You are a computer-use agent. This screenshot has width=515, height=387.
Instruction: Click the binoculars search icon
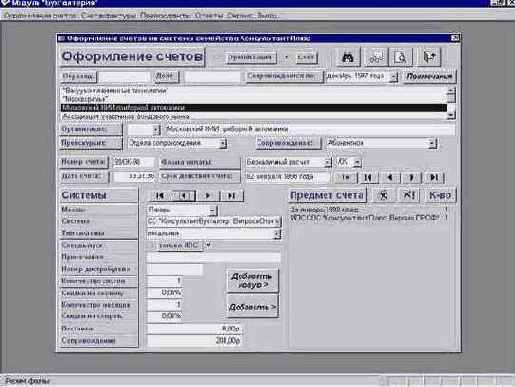(x=348, y=57)
